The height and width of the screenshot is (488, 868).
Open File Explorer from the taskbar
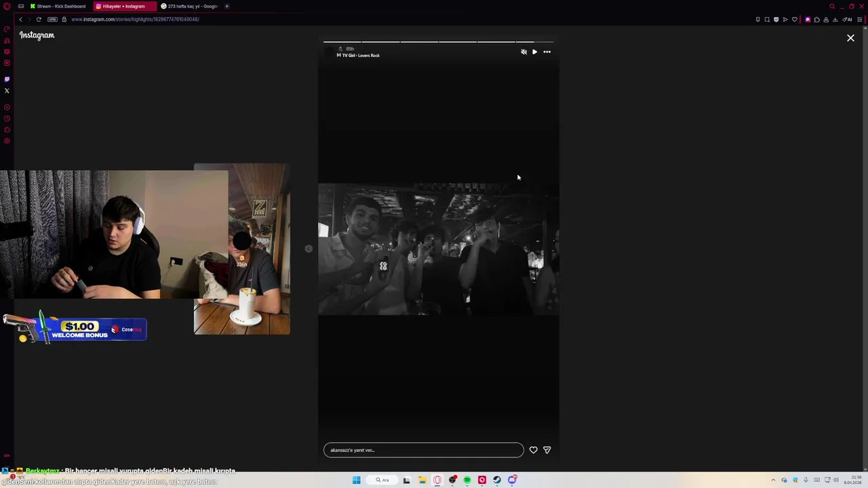pyautogui.click(x=422, y=480)
